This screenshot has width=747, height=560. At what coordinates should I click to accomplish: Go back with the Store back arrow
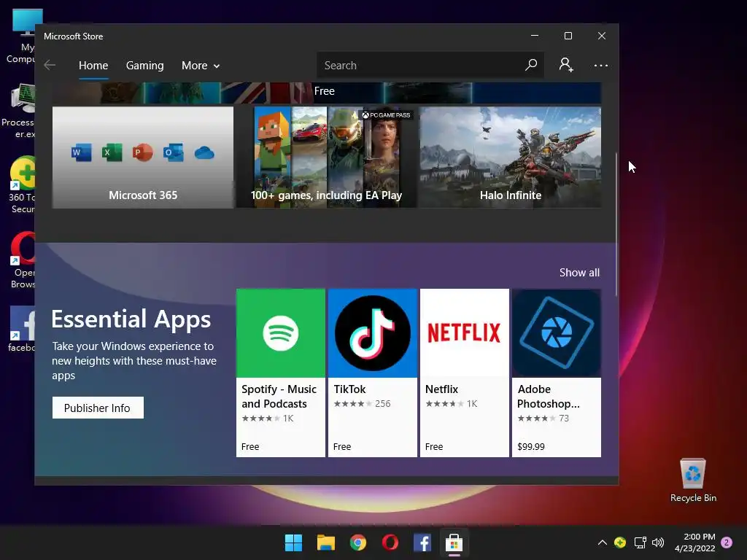[x=50, y=65]
